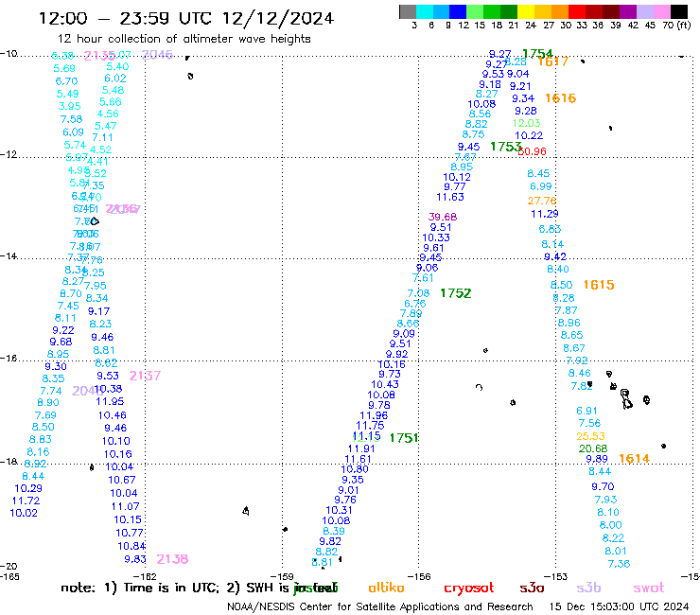The width and height of the screenshot is (700, 615).
Task: Click the orange time label 1617
Action: click(552, 61)
